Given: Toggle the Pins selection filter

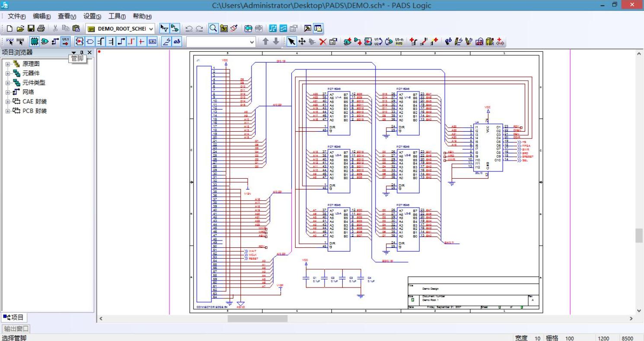Looking at the screenshot, I should (65, 41).
